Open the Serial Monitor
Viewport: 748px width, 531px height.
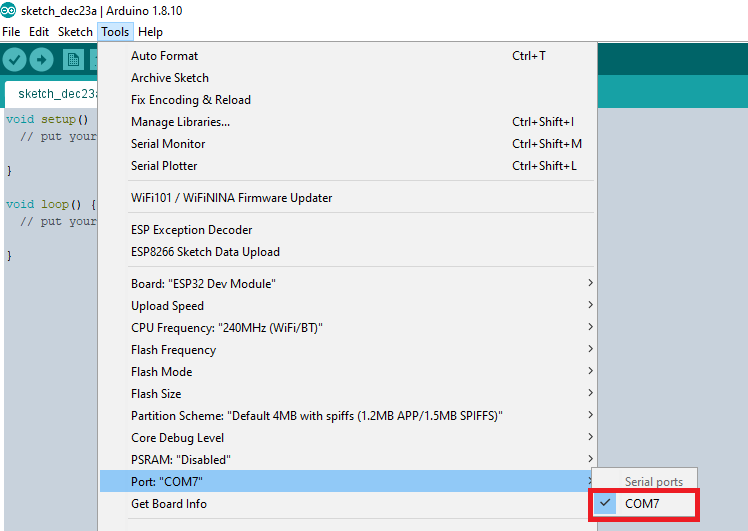point(348,144)
